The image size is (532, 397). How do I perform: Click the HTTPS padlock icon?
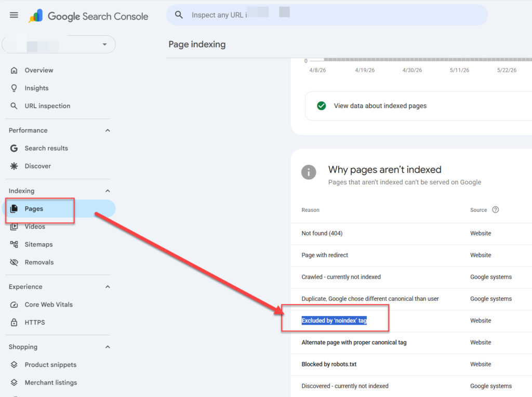pos(14,322)
